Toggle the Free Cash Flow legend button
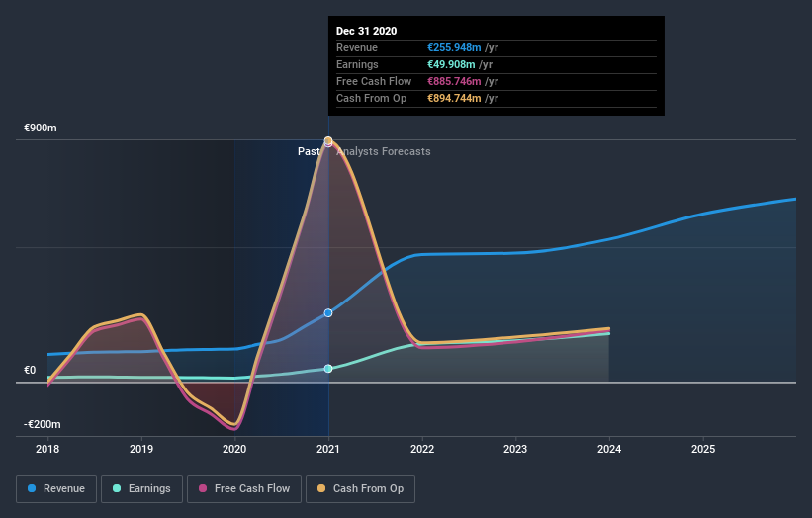 tap(244, 489)
